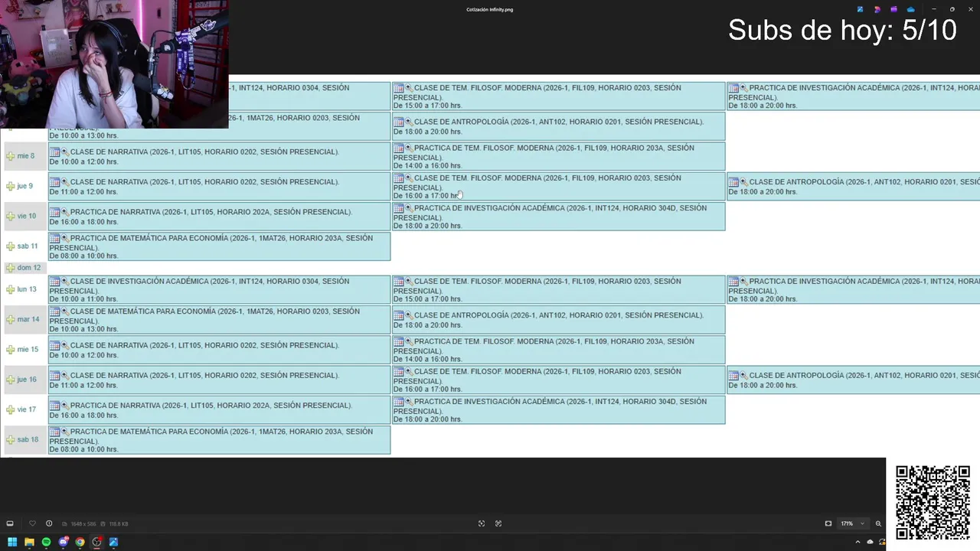Click the 118.8 KB file size text
This screenshot has height=551, width=980.
click(x=119, y=523)
